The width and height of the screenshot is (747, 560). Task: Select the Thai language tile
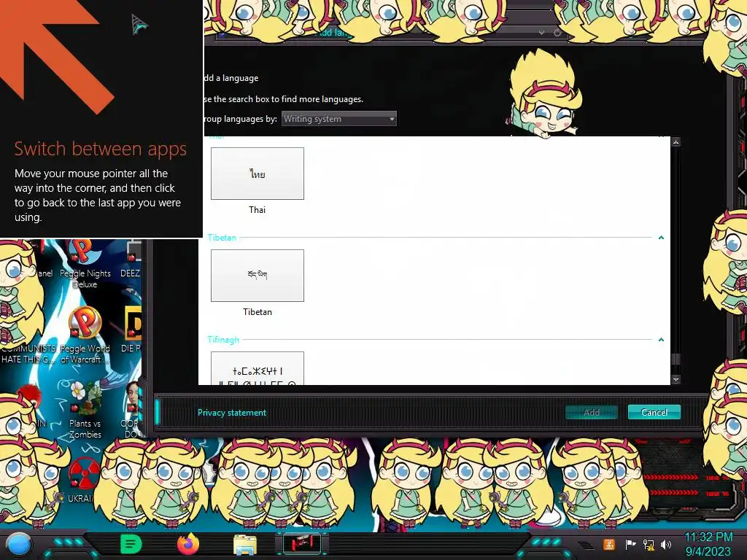point(258,174)
